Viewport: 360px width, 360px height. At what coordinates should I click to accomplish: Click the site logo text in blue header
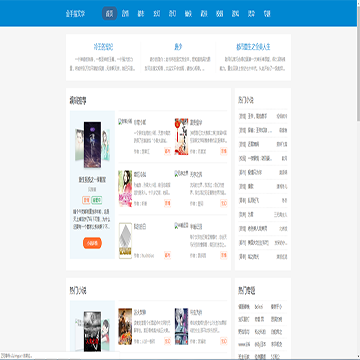click(x=75, y=14)
